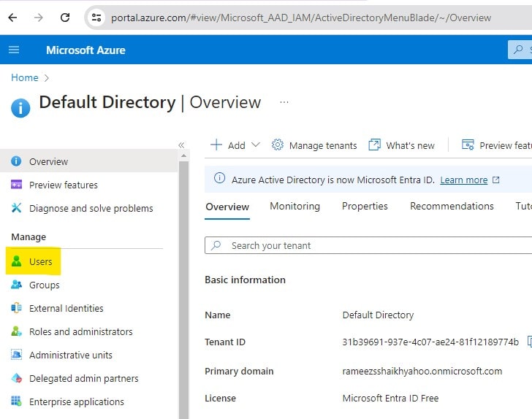The width and height of the screenshot is (532, 419).
Task: Collapse the sidebar with double chevron
Action: pos(181,145)
